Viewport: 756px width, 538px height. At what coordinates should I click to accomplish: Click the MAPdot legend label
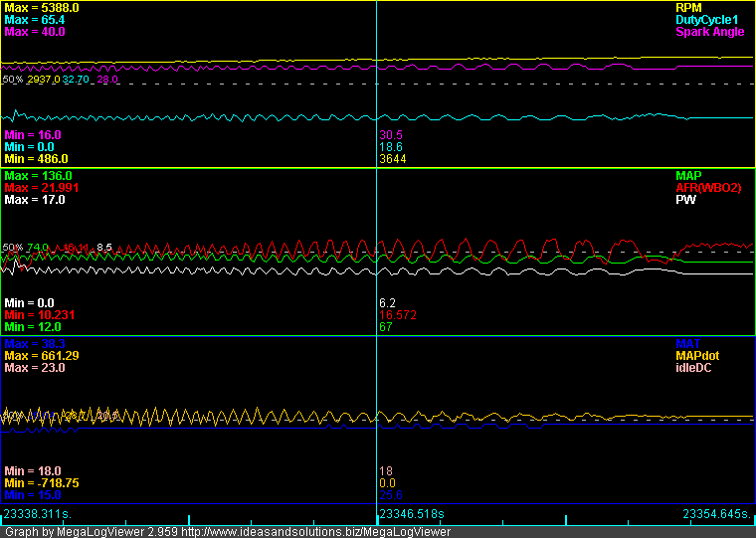click(697, 355)
